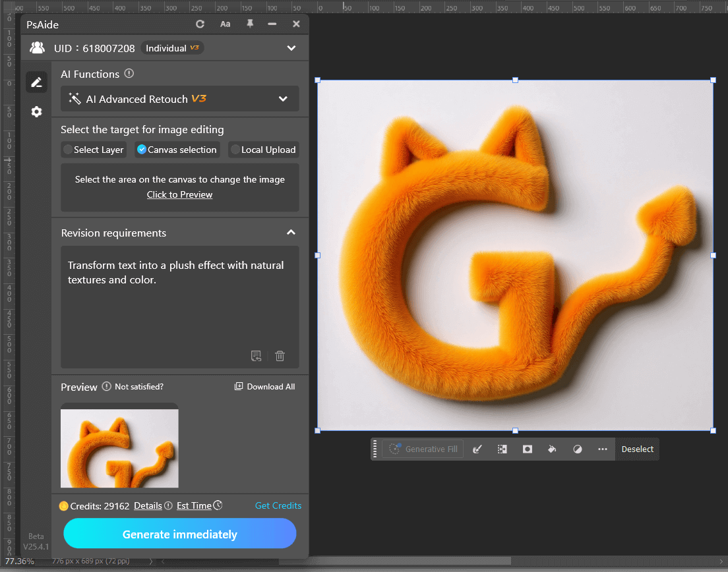Keep Canvas selection enabled
This screenshot has width=728, height=572.
177,150
